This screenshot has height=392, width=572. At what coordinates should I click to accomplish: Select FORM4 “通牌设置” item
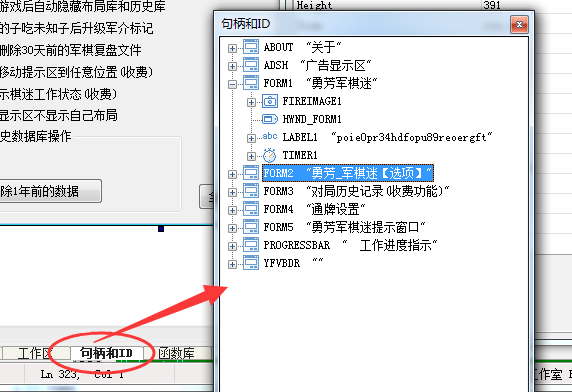pos(314,209)
